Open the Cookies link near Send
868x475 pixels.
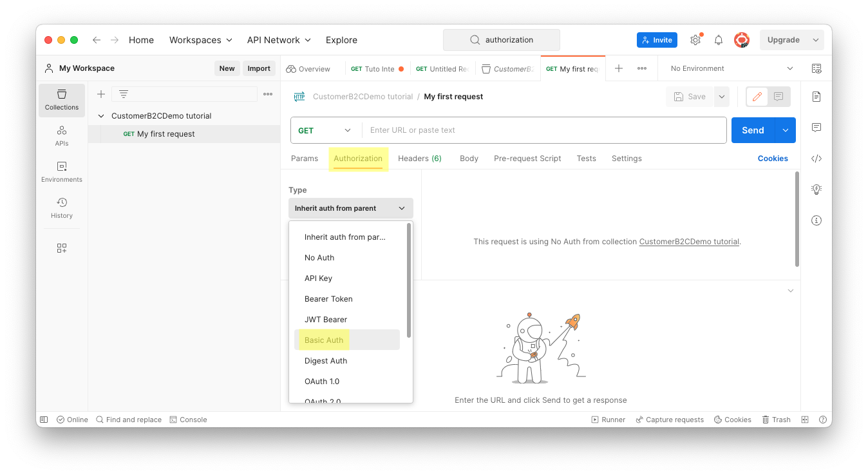click(x=773, y=159)
